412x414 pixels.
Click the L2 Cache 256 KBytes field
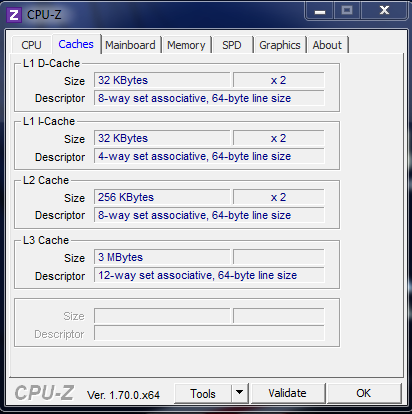(162, 197)
